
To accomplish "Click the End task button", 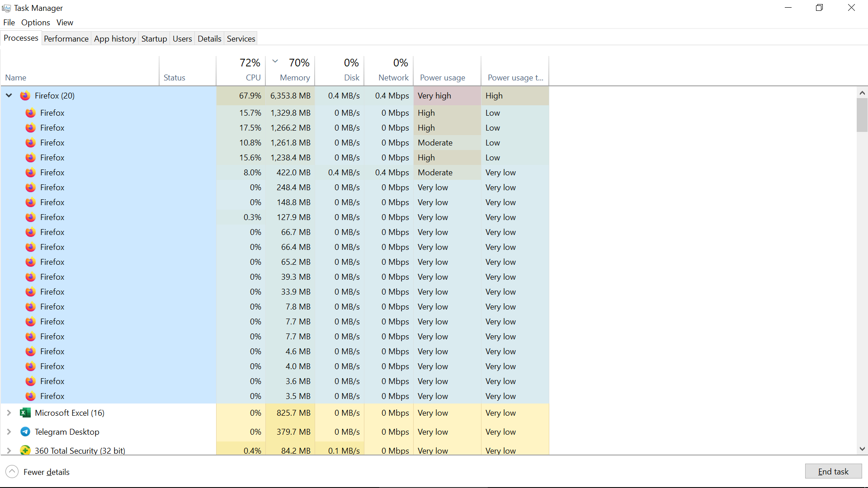I will [833, 471].
